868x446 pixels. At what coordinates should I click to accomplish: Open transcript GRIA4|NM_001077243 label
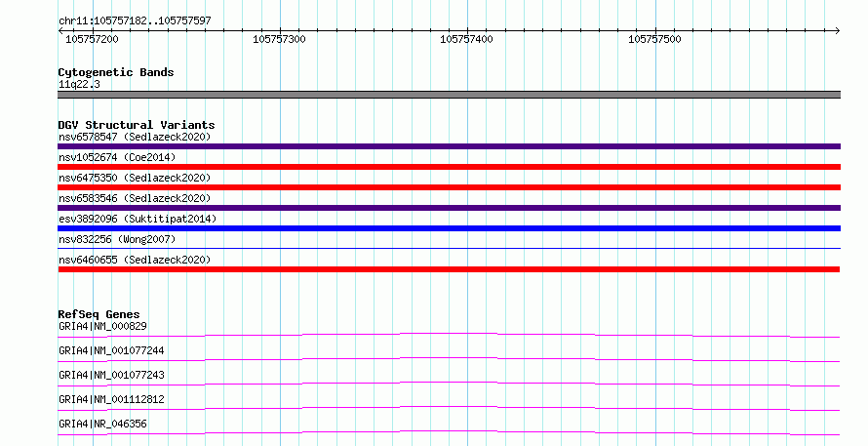111,375
